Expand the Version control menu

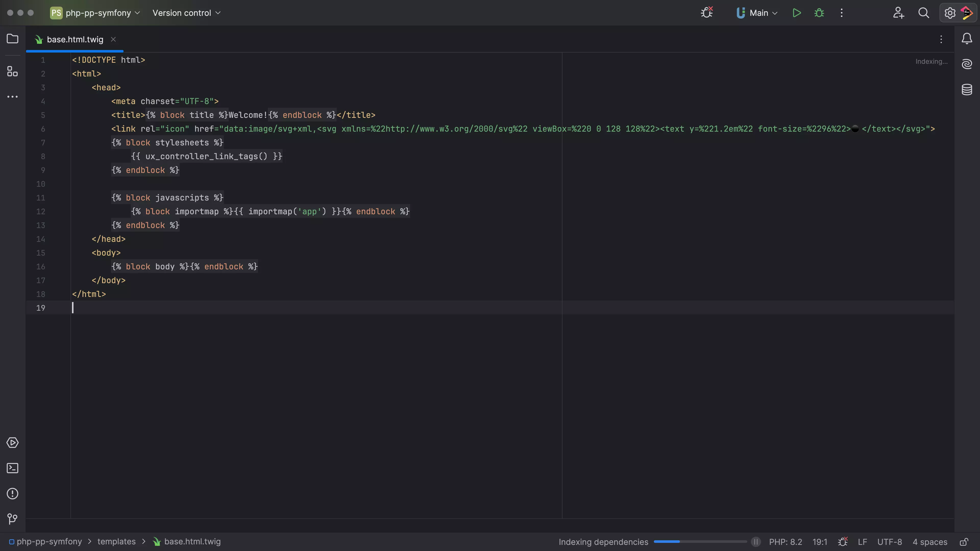(186, 12)
